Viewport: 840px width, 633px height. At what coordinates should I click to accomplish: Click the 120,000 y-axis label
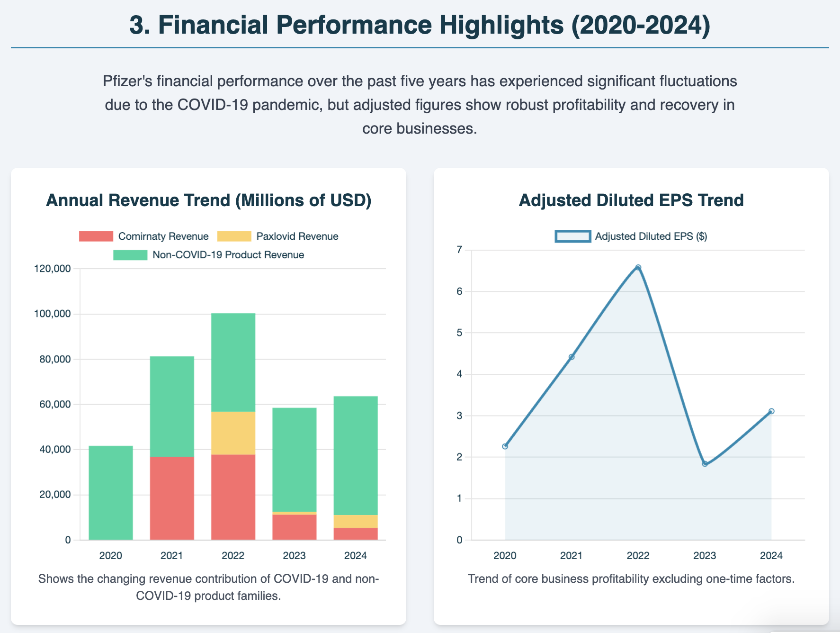point(53,269)
